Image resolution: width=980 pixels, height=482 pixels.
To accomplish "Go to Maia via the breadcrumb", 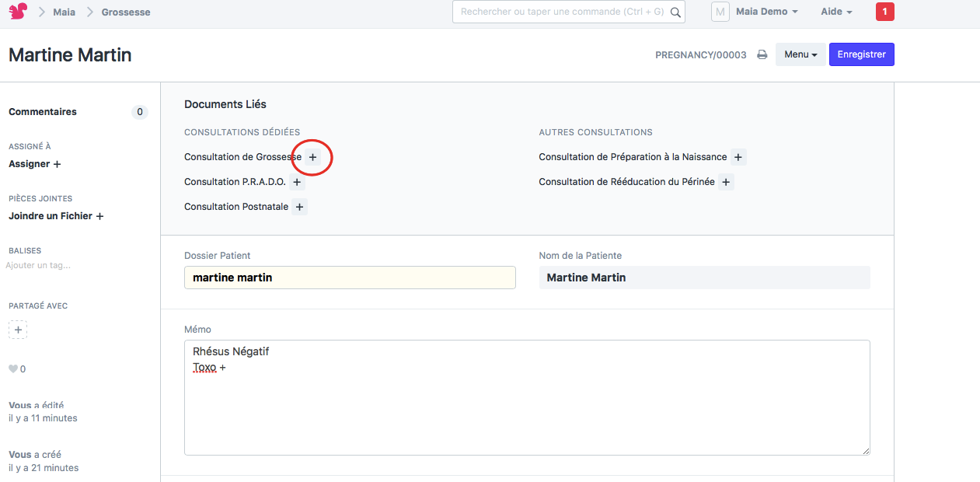I will tap(64, 12).
